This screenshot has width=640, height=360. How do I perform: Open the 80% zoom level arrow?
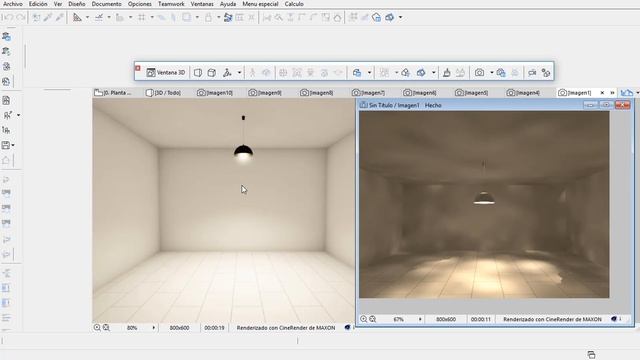pos(154,328)
